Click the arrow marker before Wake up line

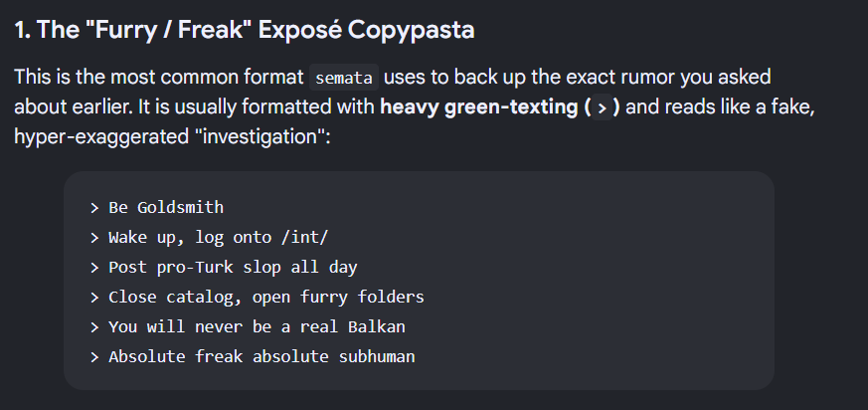coord(94,238)
